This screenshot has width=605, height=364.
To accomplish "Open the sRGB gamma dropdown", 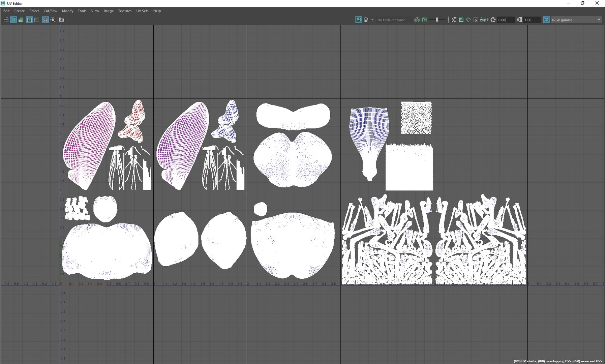I will click(x=576, y=20).
